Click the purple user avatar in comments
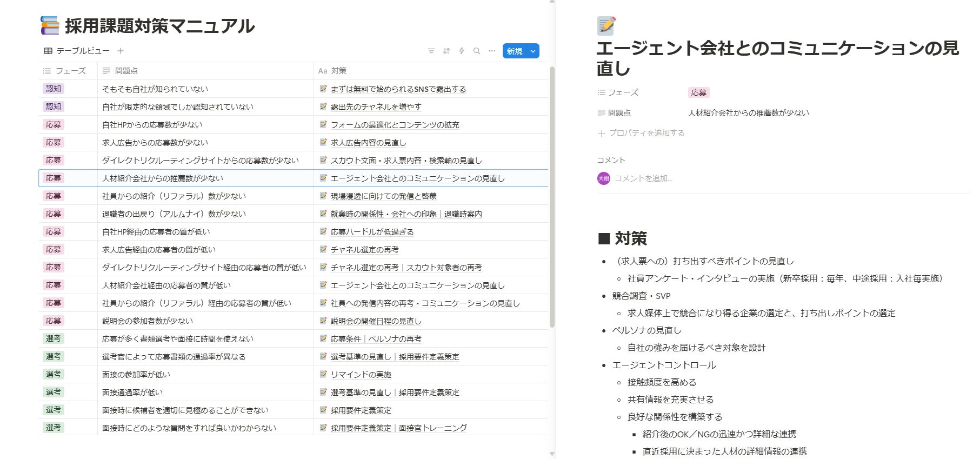Screen dimensions: 980x459 [x=603, y=178]
